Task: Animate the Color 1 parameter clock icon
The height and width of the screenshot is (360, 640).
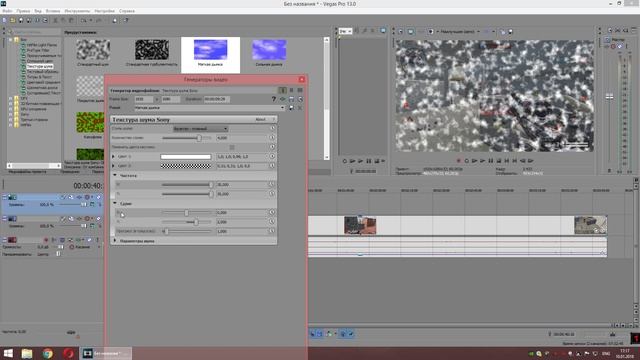Action: 272,156
